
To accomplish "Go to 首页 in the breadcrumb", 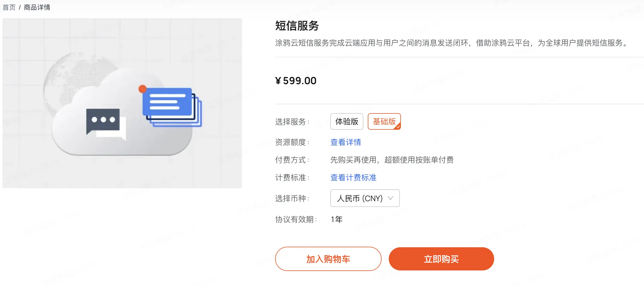I will pyautogui.click(x=9, y=7).
